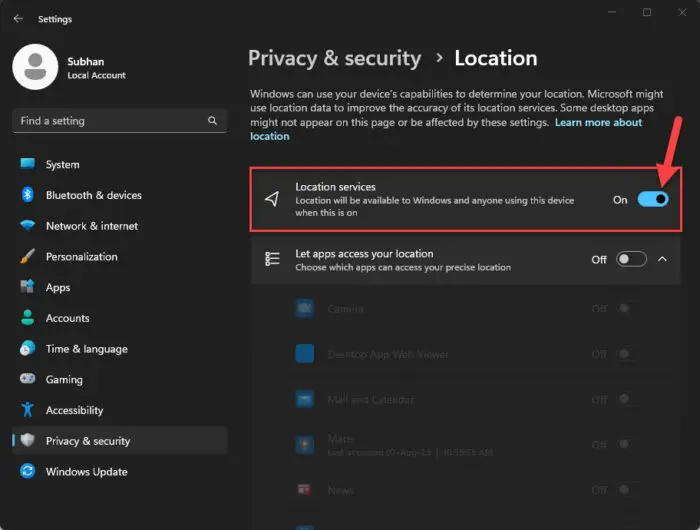Enable Let apps access your location
Image resolution: width=700 pixels, height=530 pixels.
coord(631,259)
